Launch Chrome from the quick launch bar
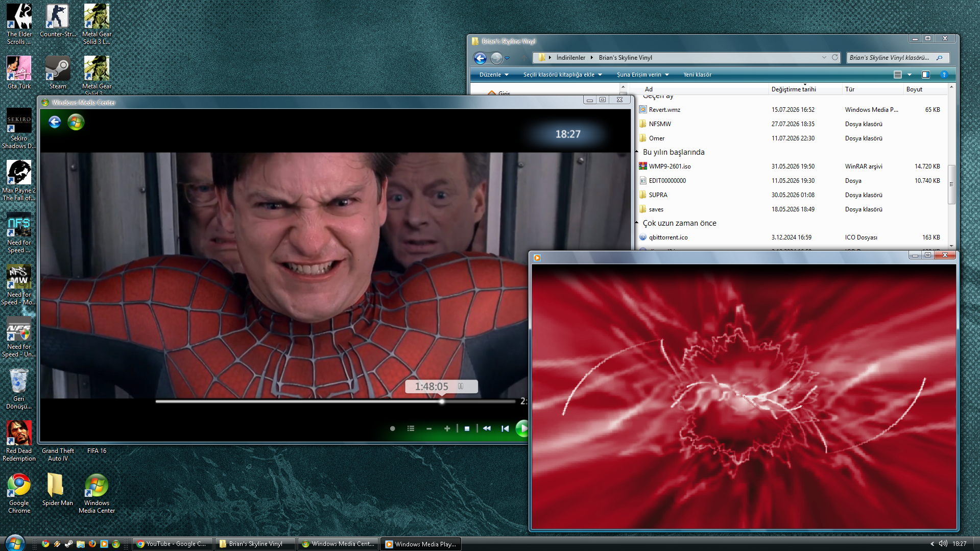980x551 pixels. [45, 544]
